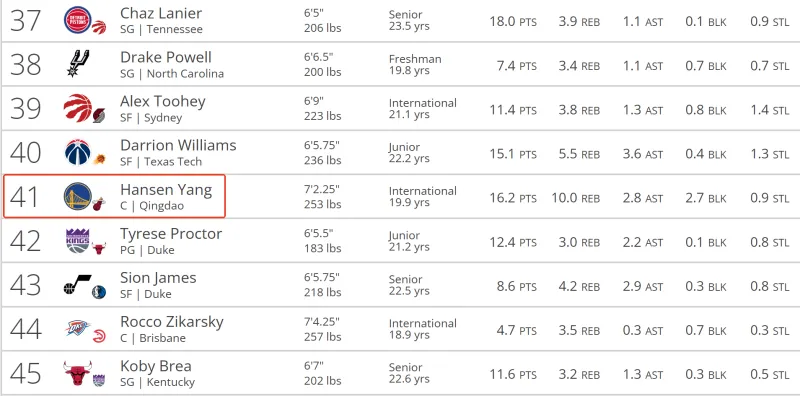This screenshot has height=396, width=800.
Task: Open Drake Powell's player profile
Action: (166, 57)
